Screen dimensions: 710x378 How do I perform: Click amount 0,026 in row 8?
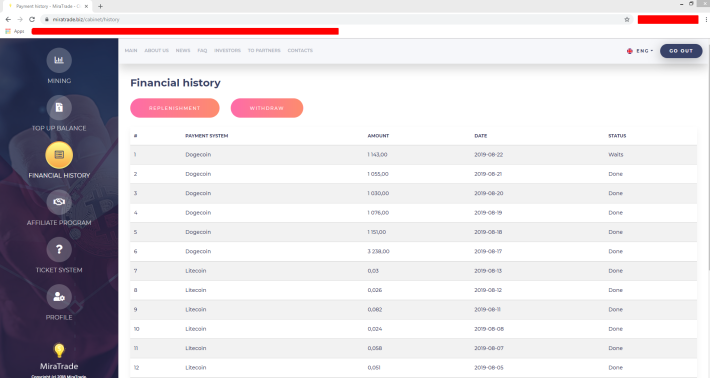click(374, 290)
